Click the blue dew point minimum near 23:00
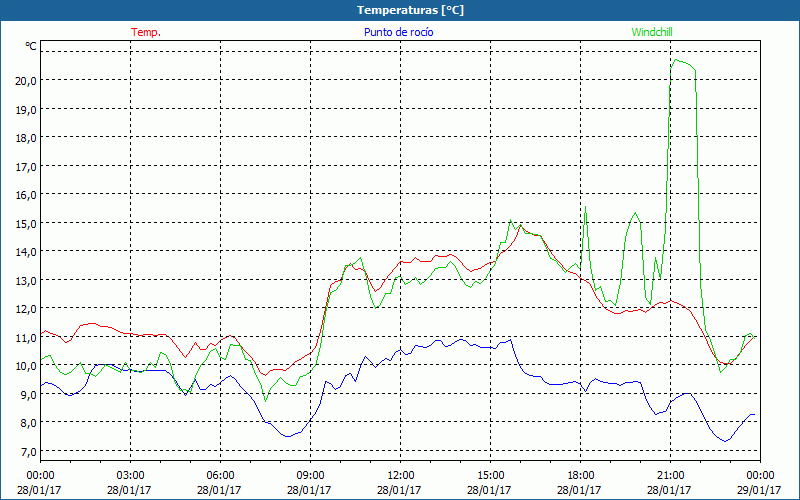The width and height of the screenshot is (800, 500). click(x=725, y=441)
